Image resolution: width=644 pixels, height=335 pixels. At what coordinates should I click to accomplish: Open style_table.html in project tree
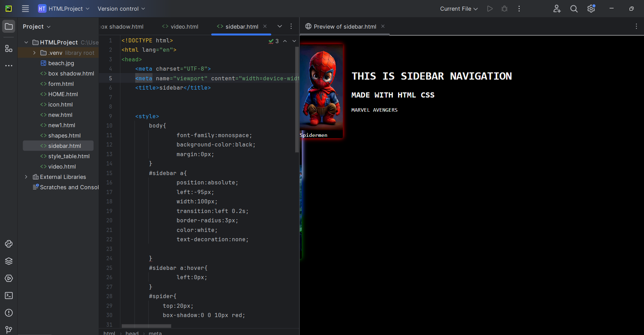coord(69,156)
